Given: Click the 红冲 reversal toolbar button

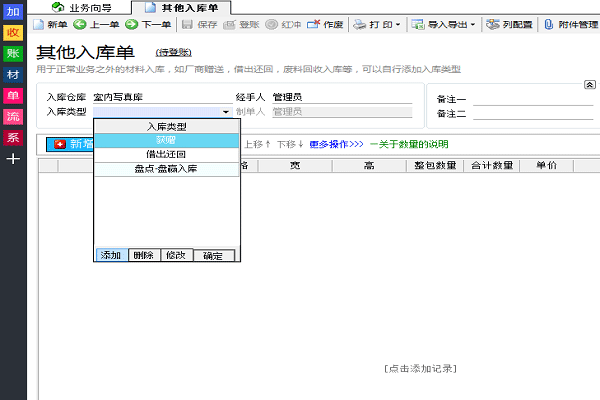Looking at the screenshot, I should tap(283, 24).
